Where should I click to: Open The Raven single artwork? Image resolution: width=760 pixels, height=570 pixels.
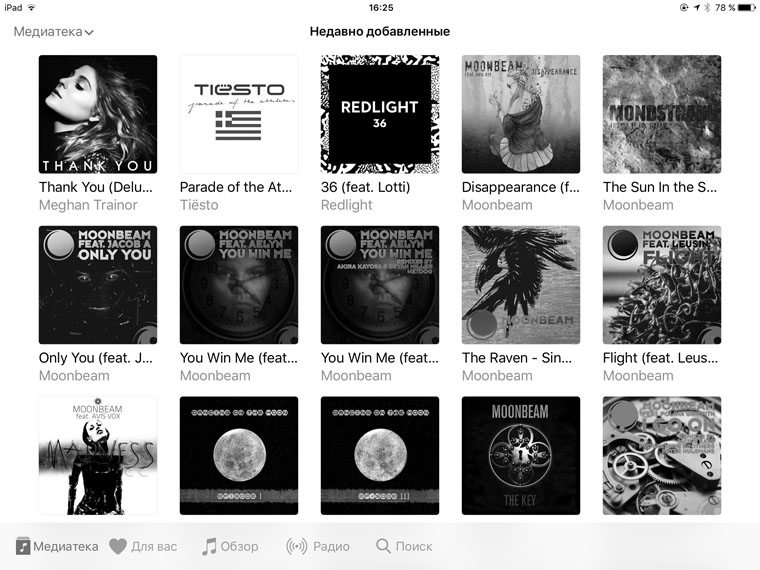click(521, 285)
